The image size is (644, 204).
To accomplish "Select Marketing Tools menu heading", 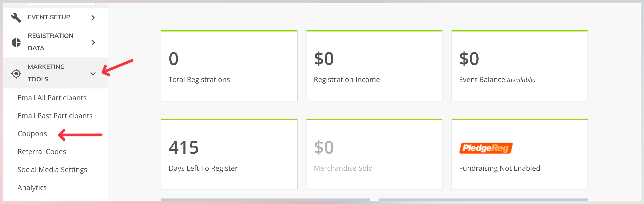I will [x=56, y=73].
